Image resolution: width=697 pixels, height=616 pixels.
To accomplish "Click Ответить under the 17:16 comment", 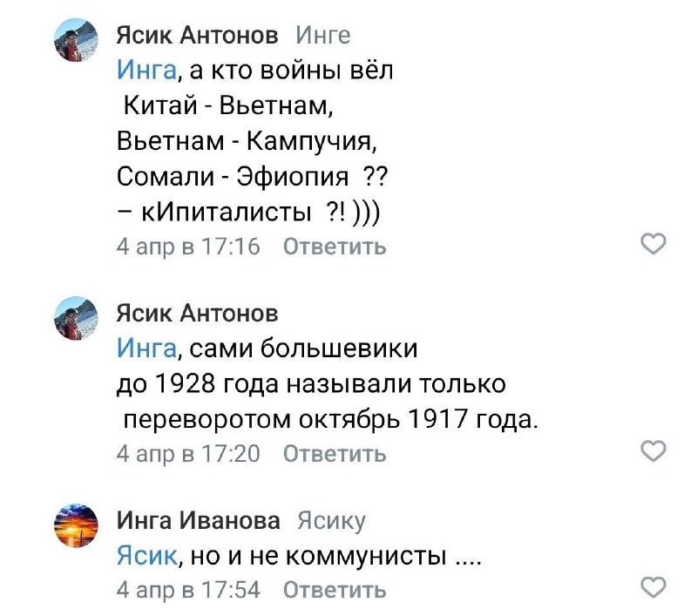I will coord(335,247).
